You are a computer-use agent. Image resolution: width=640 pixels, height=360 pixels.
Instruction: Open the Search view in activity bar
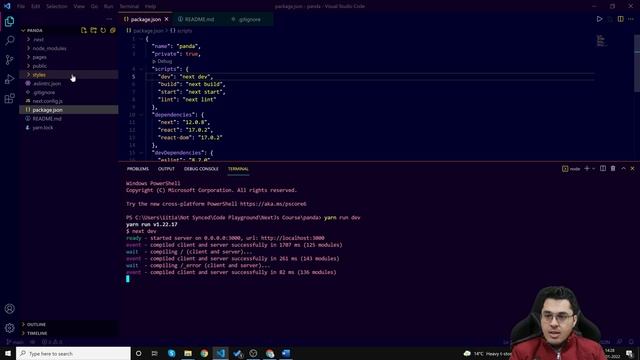tap(9, 40)
